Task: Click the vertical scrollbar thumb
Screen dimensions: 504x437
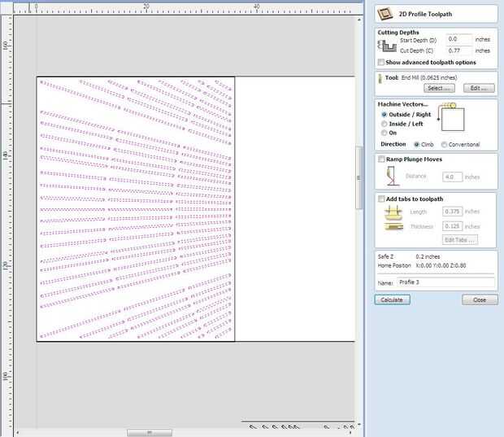Action: pos(358,177)
